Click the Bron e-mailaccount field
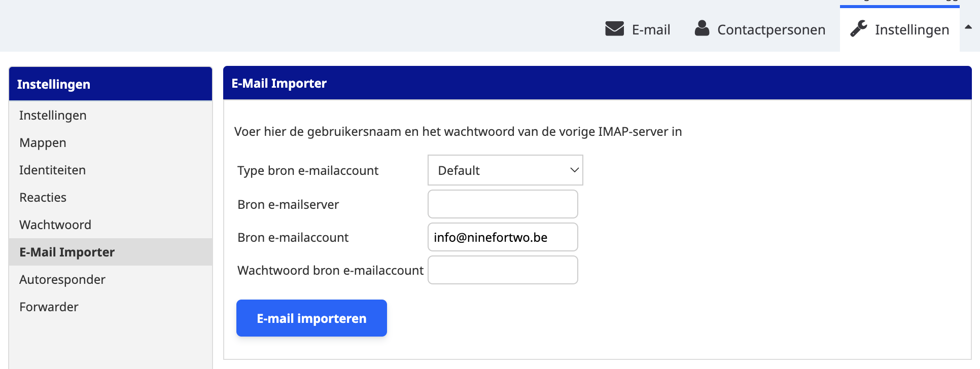Viewport: 980px width, 369px height. [x=503, y=237]
